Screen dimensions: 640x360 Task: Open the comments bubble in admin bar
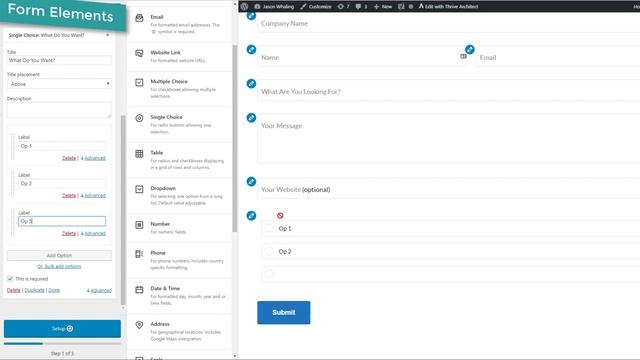361,6
